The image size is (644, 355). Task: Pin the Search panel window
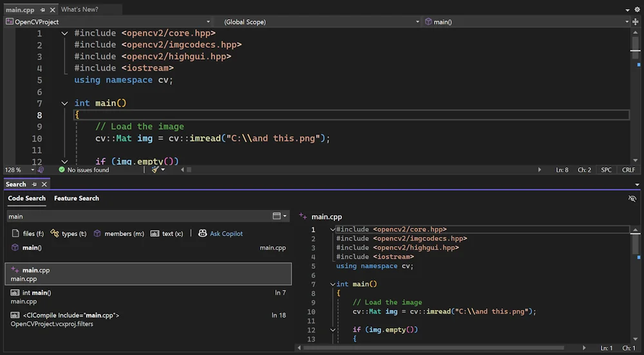pyautogui.click(x=34, y=185)
